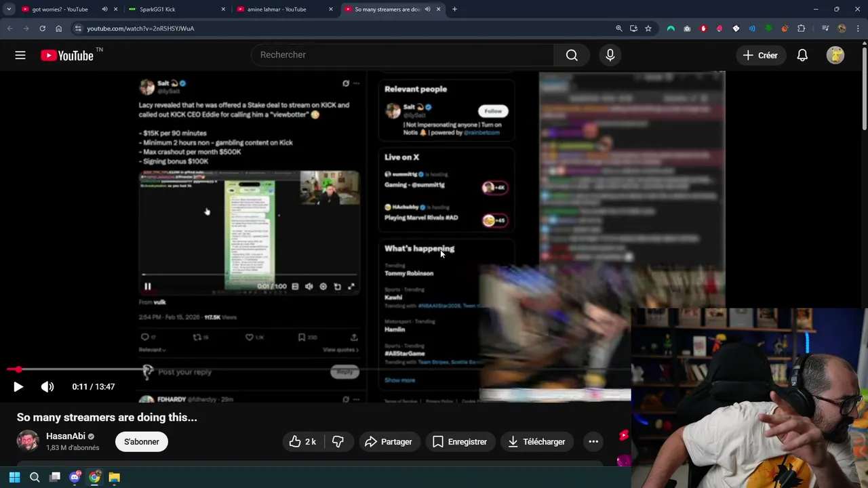Mute the video player volume
The width and height of the screenshot is (868, 488).
coord(47,386)
